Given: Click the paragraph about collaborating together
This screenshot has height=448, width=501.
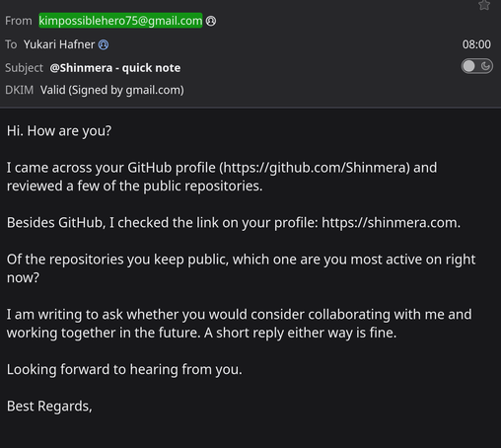Looking at the screenshot, I should [240, 324].
